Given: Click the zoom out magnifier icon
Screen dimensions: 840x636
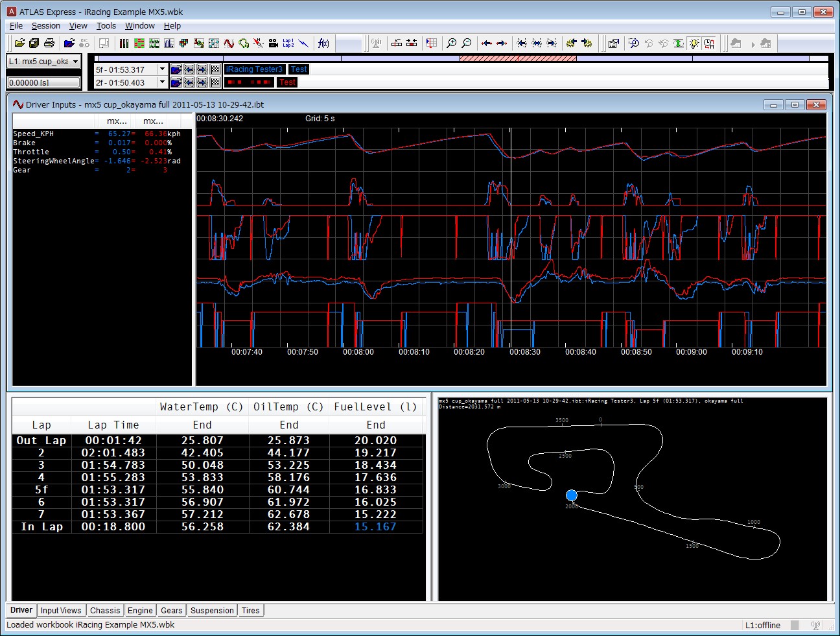Looking at the screenshot, I should click(x=467, y=43).
